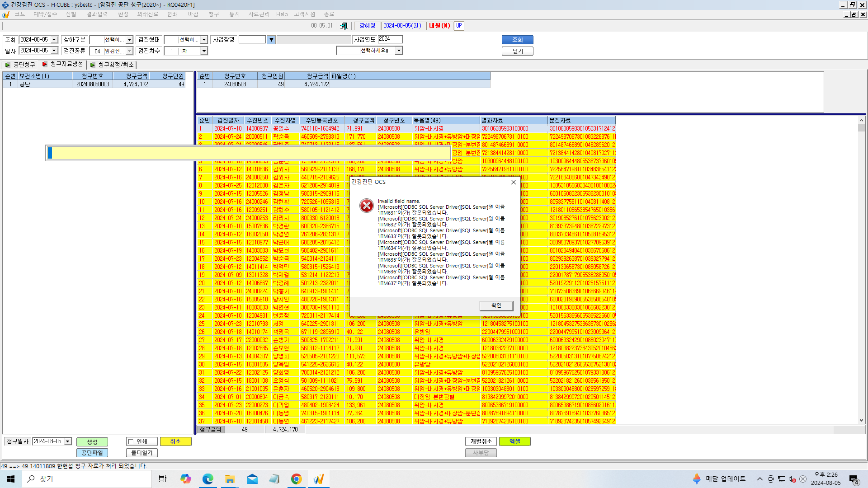Expand the 조회 date dropdown

click(54, 40)
